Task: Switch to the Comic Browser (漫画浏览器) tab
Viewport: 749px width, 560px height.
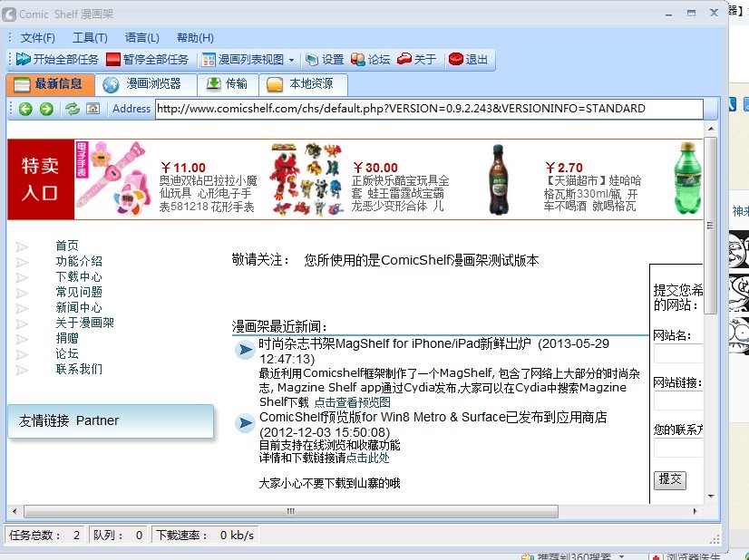Action: point(146,84)
